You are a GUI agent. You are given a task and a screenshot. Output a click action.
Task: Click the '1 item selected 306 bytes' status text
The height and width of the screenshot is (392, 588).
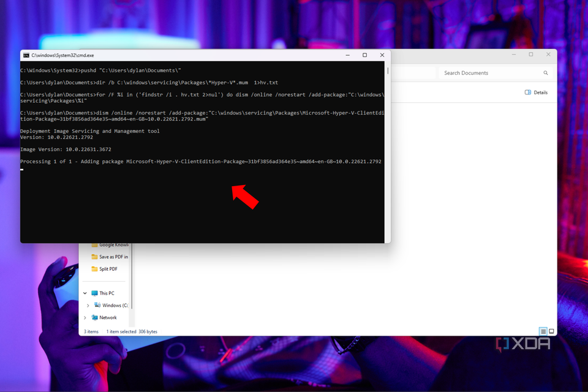click(132, 331)
